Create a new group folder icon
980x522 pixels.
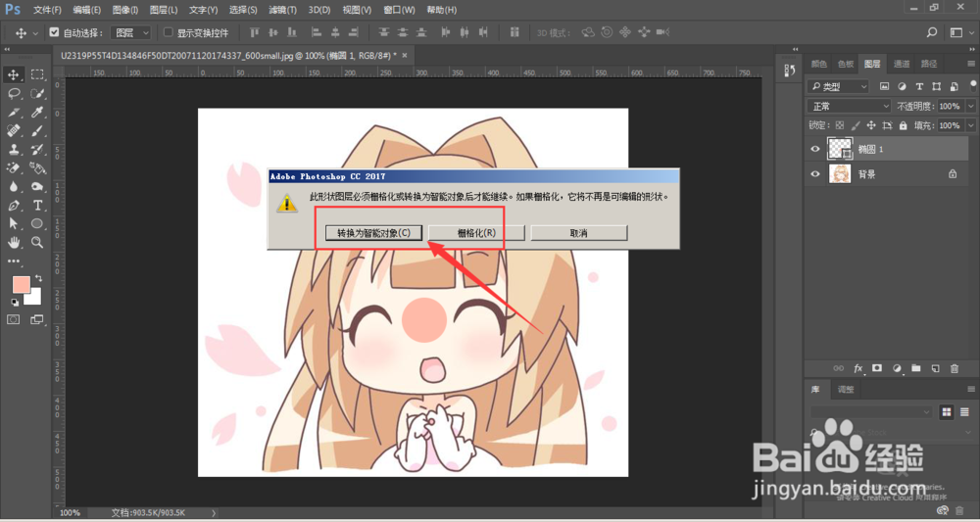(x=915, y=368)
